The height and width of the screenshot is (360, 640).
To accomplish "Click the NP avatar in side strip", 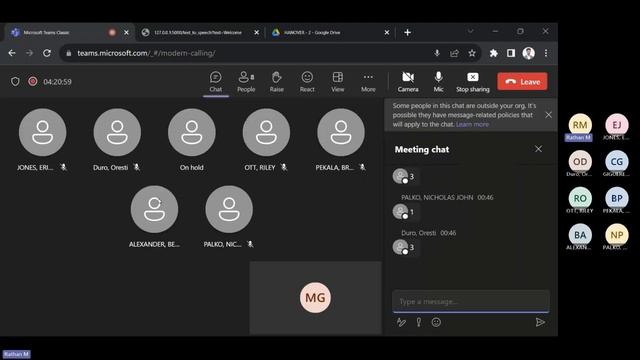I will (617, 235).
